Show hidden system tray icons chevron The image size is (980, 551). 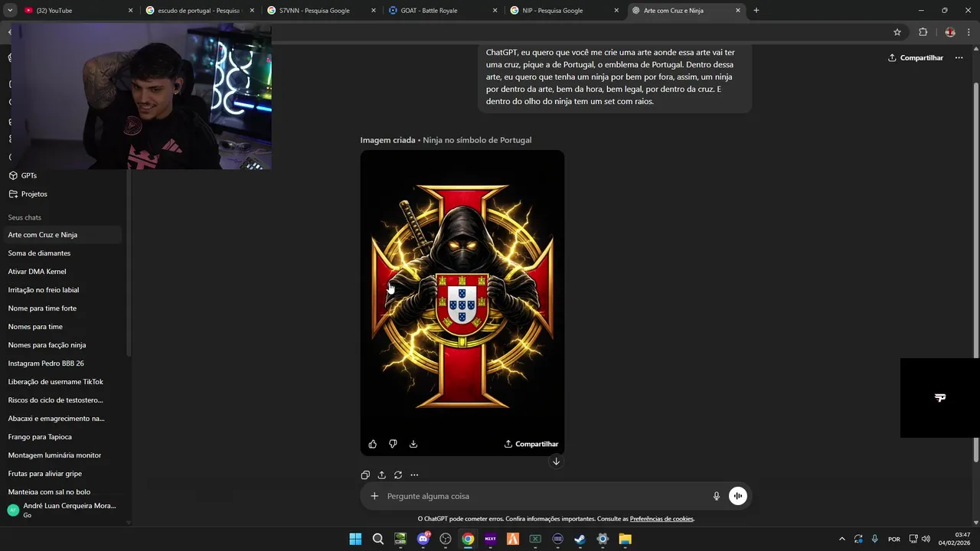click(x=842, y=539)
